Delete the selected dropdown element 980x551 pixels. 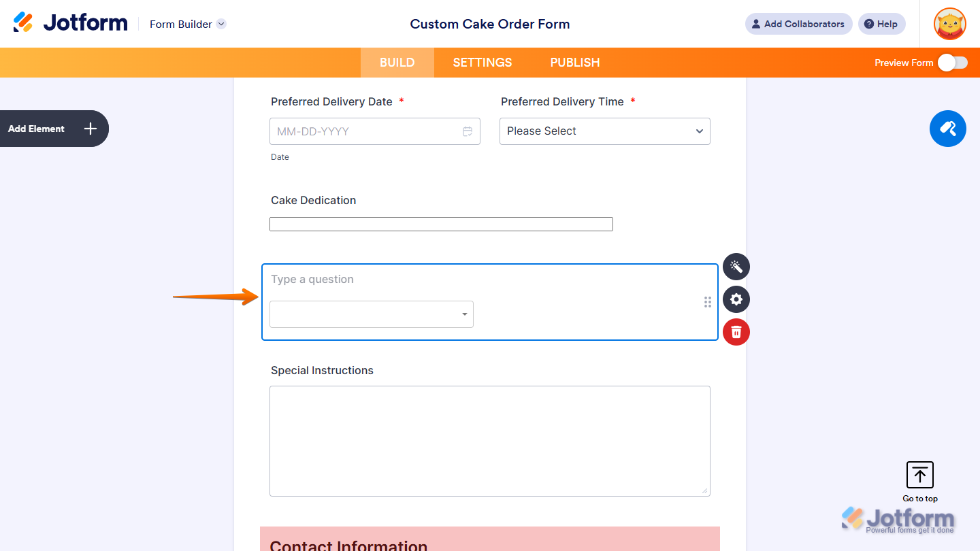pos(736,332)
